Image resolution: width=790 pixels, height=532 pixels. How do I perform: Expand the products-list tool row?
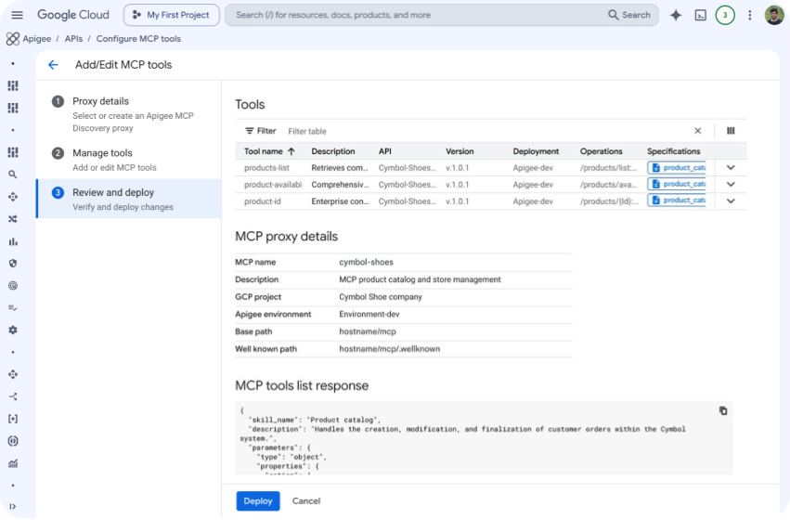(731, 168)
